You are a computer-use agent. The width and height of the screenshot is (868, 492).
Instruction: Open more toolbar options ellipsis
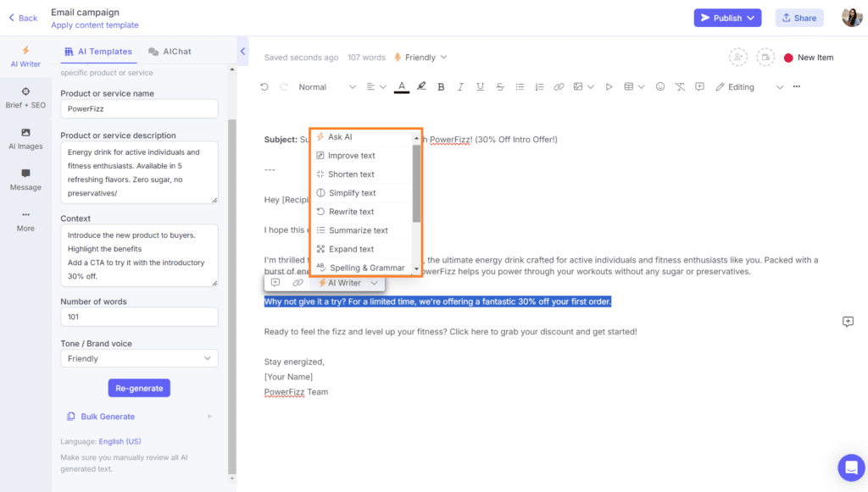tap(797, 86)
